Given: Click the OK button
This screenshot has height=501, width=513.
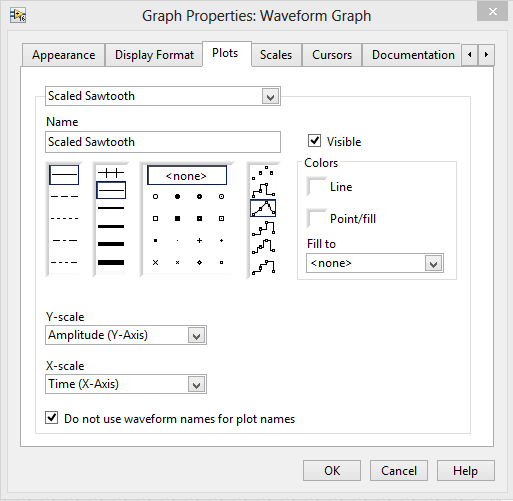Looking at the screenshot, I should click(x=332, y=471).
